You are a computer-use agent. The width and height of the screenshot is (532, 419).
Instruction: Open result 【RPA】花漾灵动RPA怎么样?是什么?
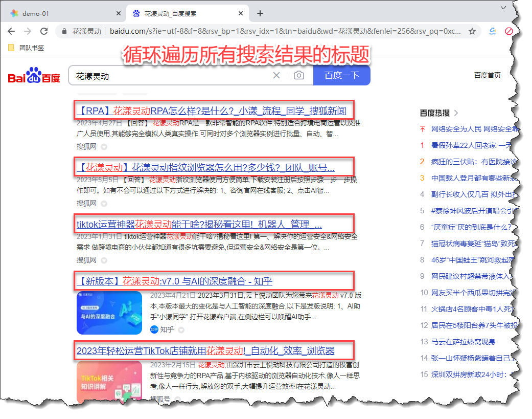[x=212, y=111]
